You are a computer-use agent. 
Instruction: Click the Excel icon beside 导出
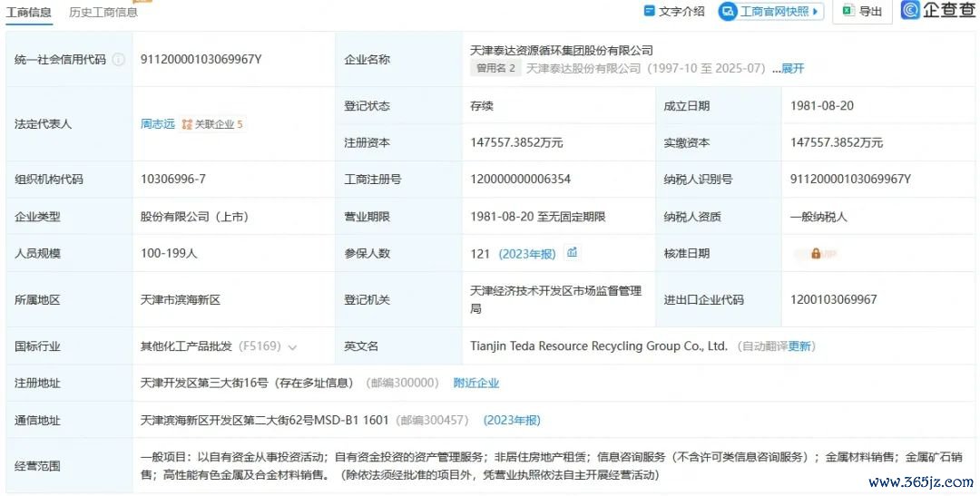(x=848, y=11)
